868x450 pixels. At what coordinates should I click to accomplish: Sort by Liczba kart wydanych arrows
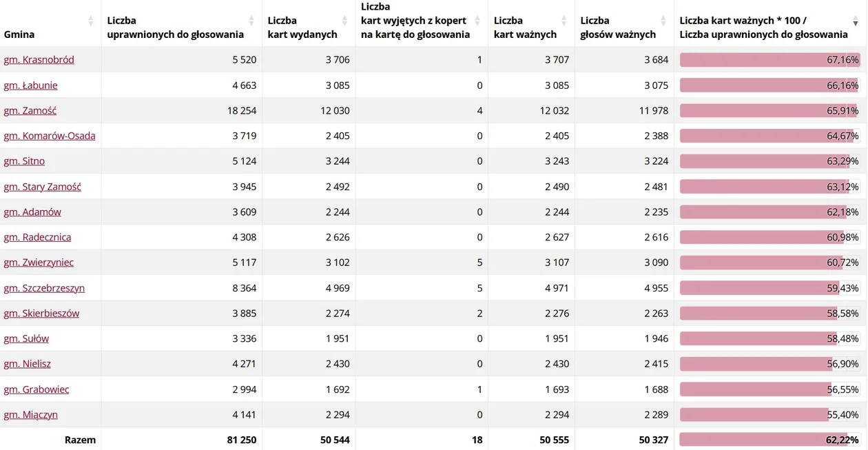(x=345, y=21)
